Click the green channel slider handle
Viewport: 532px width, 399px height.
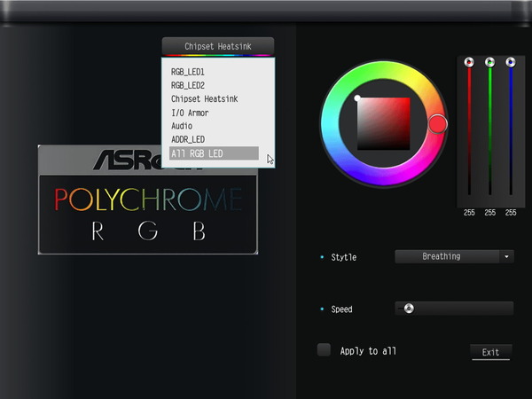tap(490, 62)
